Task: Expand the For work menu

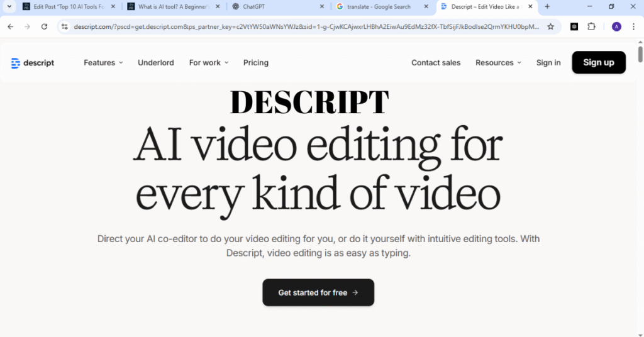Action: 209,63
